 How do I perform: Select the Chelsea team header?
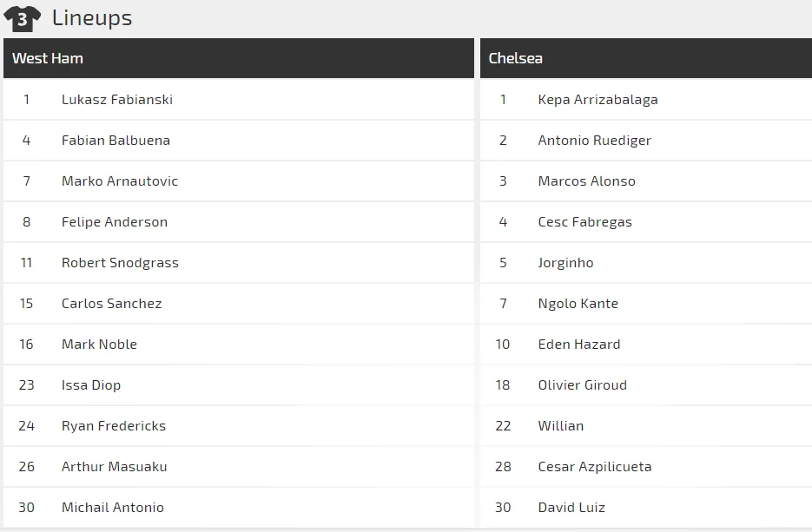(516, 58)
